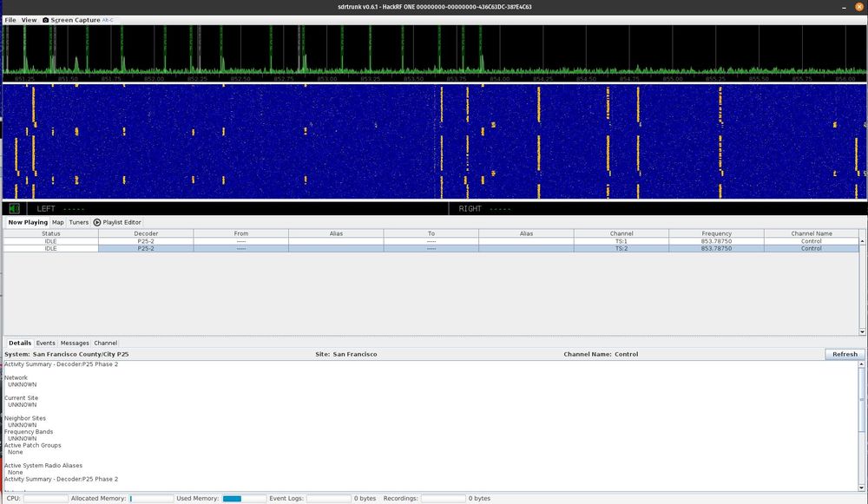Select the TS:2 channel row
The width and height of the screenshot is (868, 504).
(x=621, y=249)
